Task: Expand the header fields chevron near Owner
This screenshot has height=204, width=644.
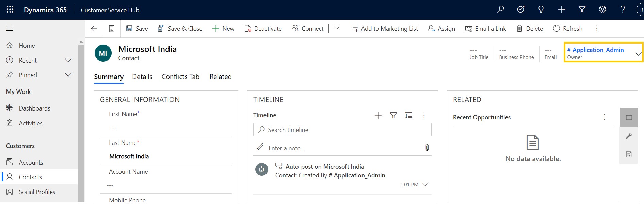Action: [x=638, y=54]
